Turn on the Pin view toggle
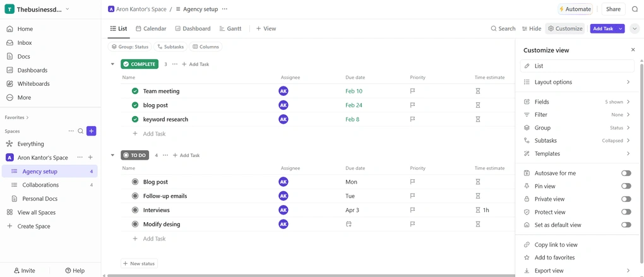The height and width of the screenshot is (277, 644). (626, 186)
